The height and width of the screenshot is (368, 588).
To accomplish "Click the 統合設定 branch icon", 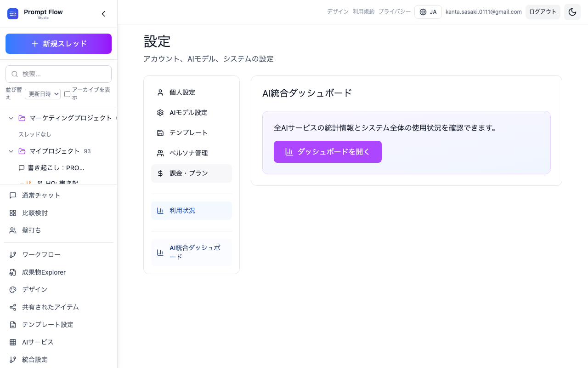I will [13, 360].
